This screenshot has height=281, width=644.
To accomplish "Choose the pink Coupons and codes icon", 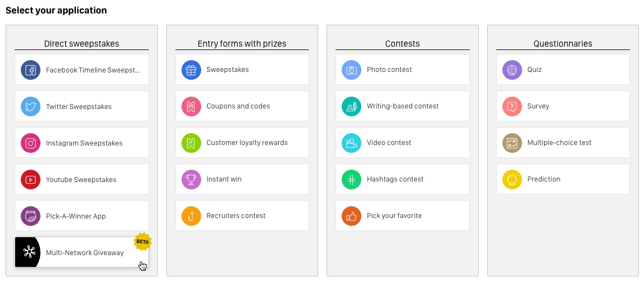I will pos(192,106).
